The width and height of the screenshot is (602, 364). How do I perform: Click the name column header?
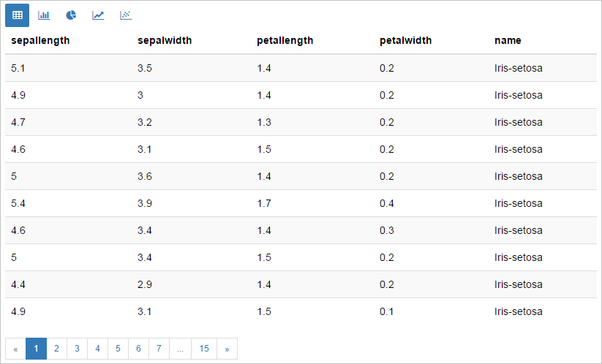pyautogui.click(x=508, y=41)
